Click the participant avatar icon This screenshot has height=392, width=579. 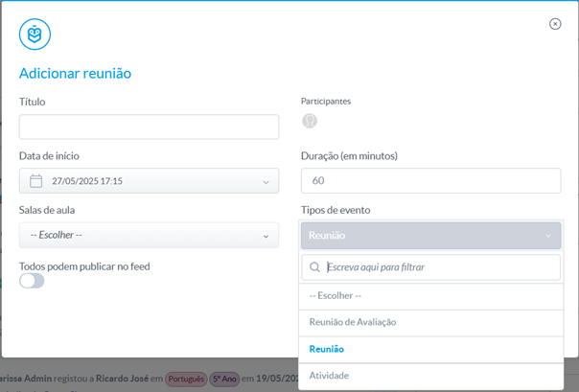coord(310,121)
